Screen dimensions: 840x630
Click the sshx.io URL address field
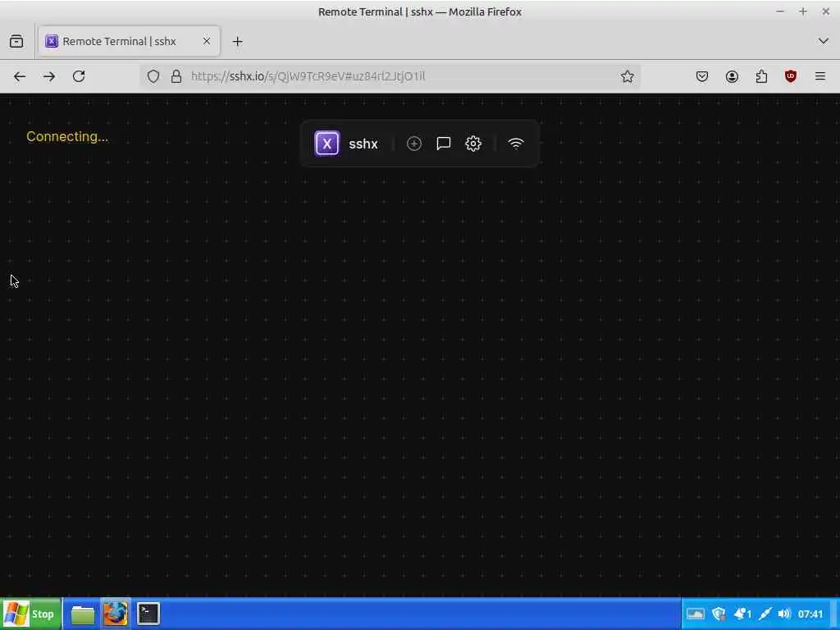click(x=391, y=76)
